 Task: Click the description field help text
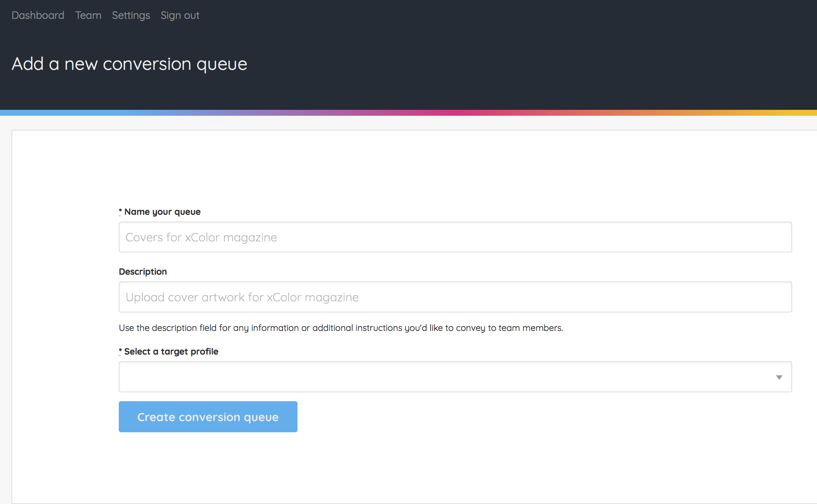[x=340, y=328]
